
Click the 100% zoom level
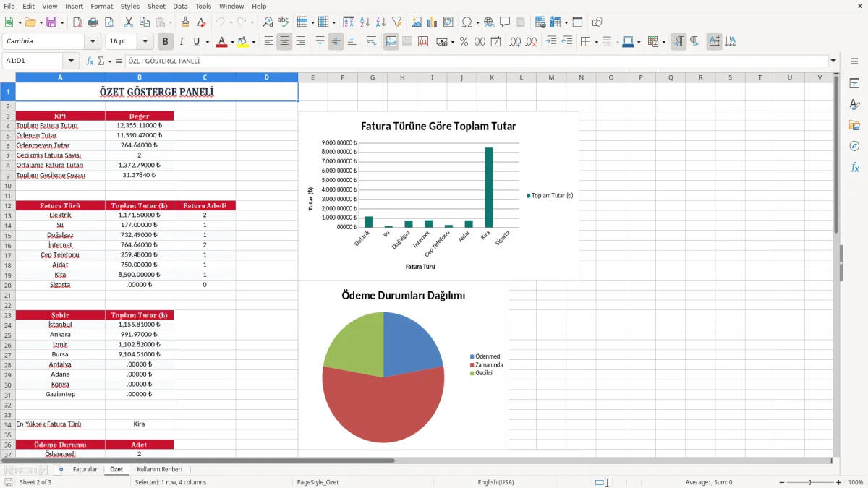[856, 482]
